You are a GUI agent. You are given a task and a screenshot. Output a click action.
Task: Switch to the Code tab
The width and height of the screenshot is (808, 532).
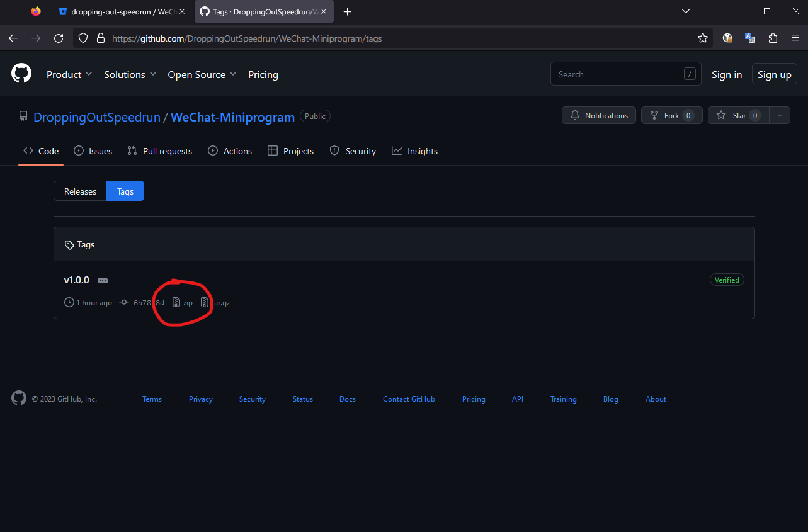[x=41, y=151]
